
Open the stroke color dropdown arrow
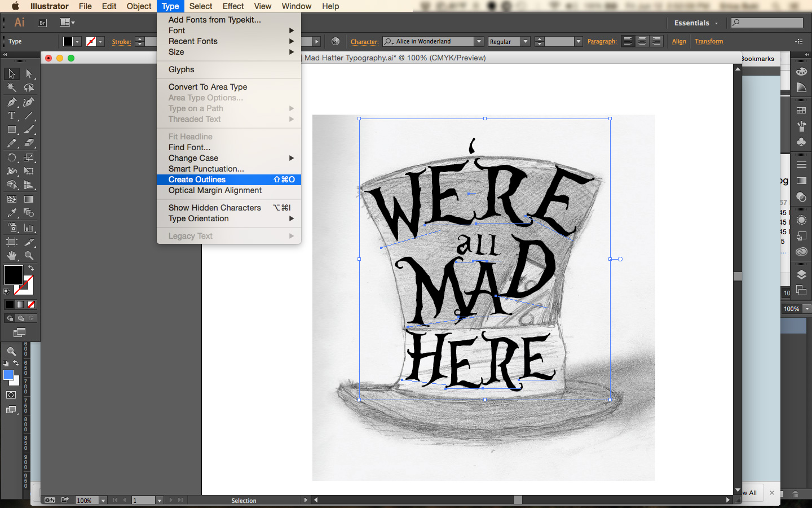tap(100, 41)
